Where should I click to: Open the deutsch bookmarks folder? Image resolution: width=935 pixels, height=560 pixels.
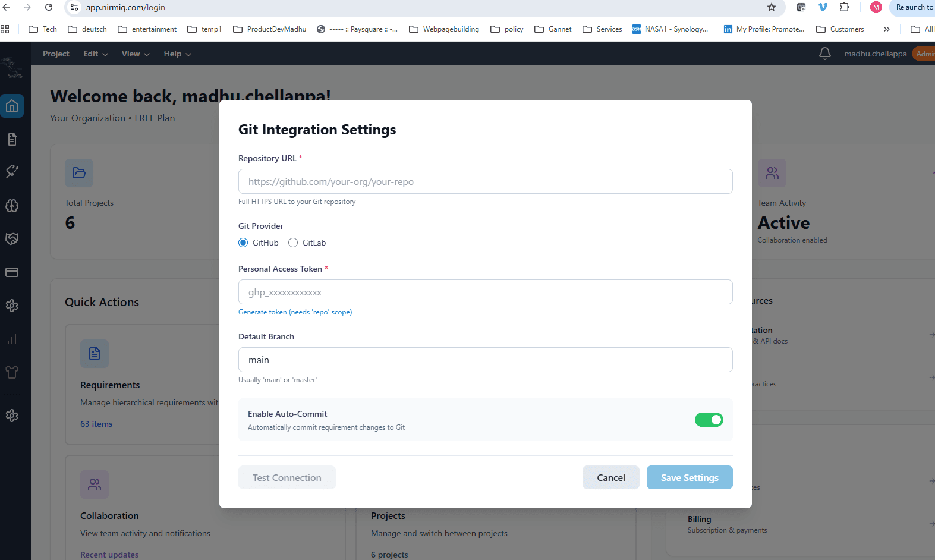tap(87, 29)
